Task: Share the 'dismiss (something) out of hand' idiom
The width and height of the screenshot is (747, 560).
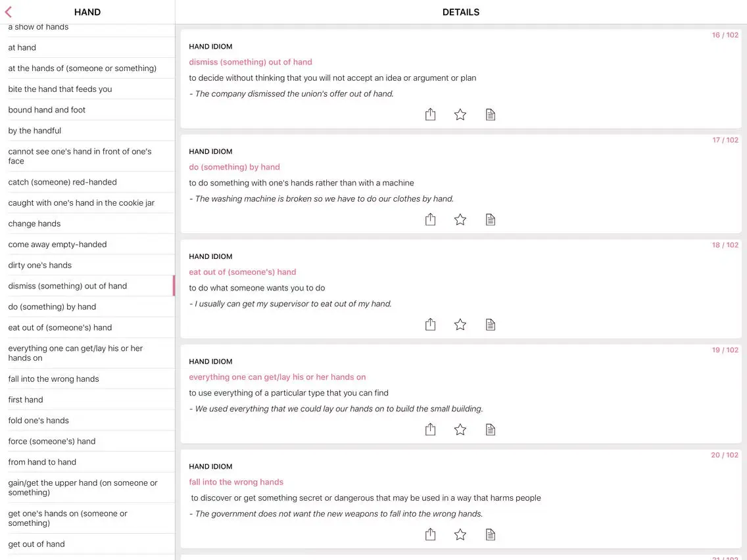Action: pos(430,114)
